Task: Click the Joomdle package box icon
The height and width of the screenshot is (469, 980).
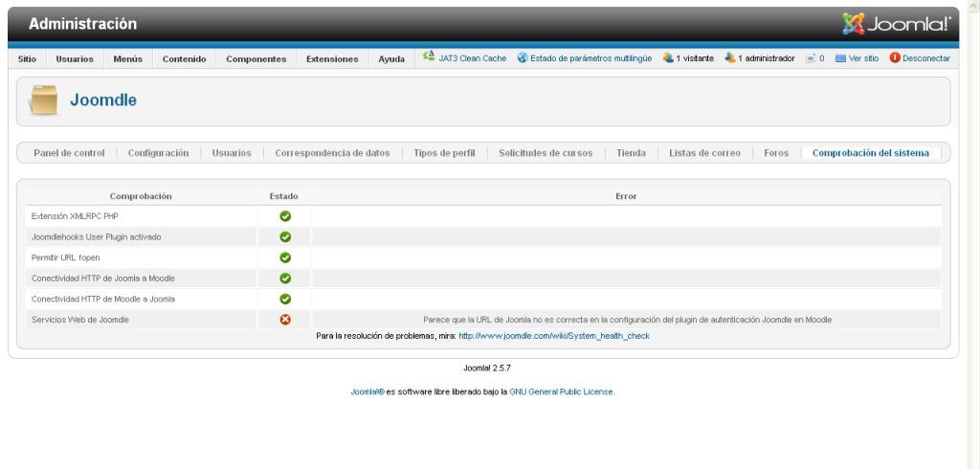Action: click(44, 101)
